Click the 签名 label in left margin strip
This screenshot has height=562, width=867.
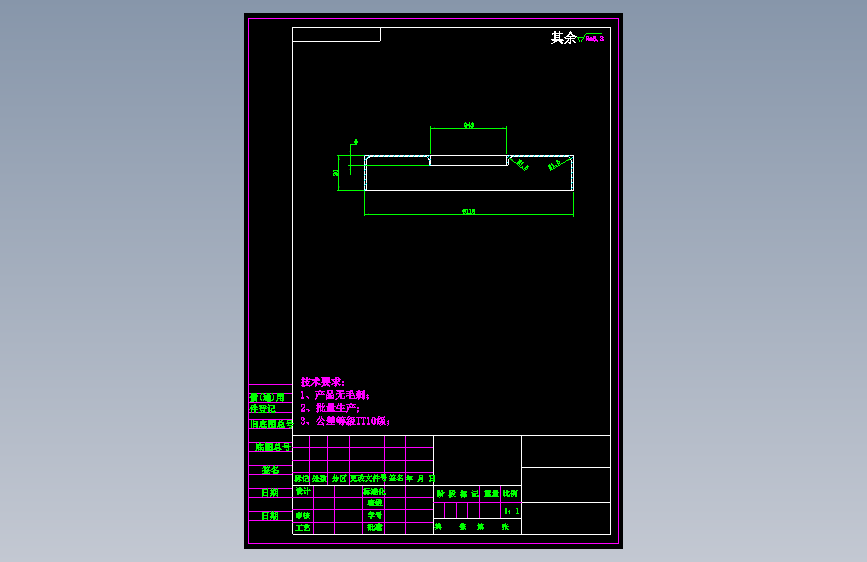tap(270, 470)
